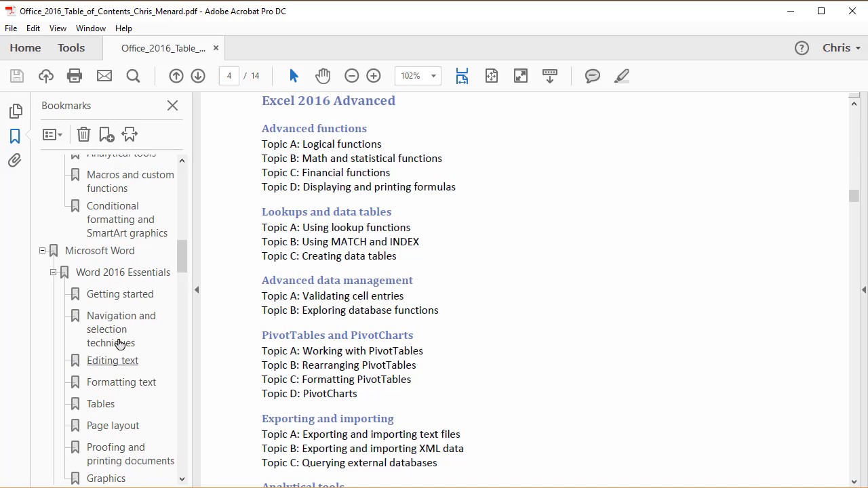Open Navigation and selection techniques bookmark

point(121,329)
